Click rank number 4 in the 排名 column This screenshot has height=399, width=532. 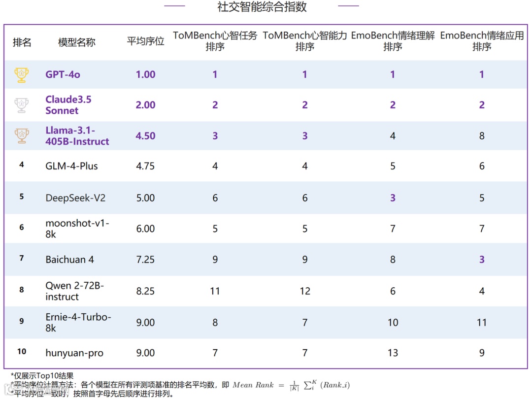pos(22,165)
